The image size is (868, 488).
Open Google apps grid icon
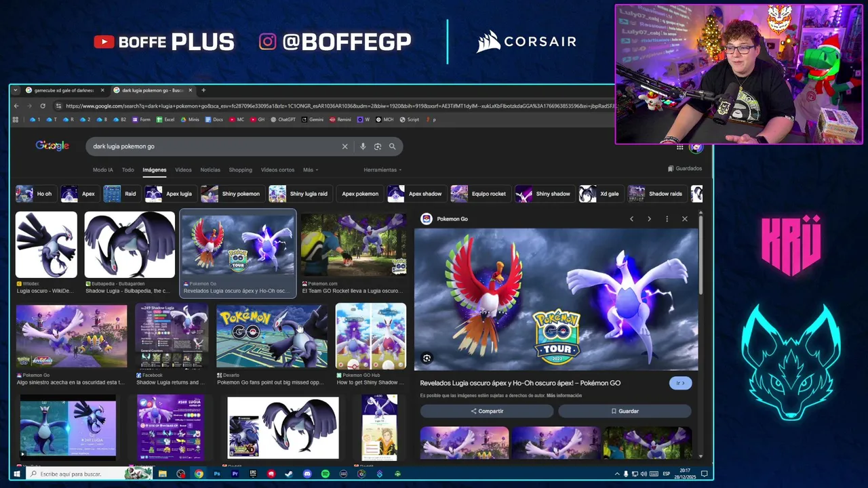coord(679,147)
